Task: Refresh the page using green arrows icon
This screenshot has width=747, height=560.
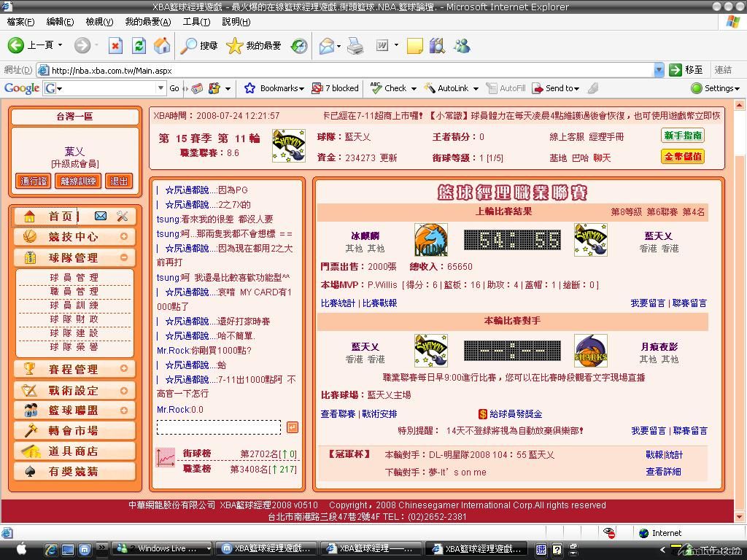Action: 139,46
